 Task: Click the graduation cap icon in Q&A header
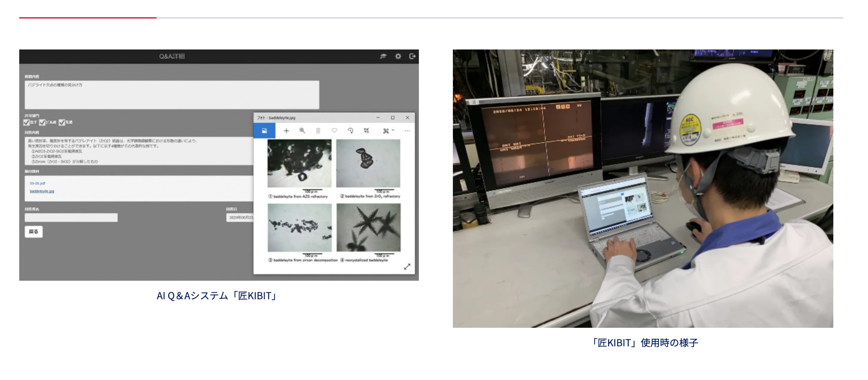pos(383,56)
